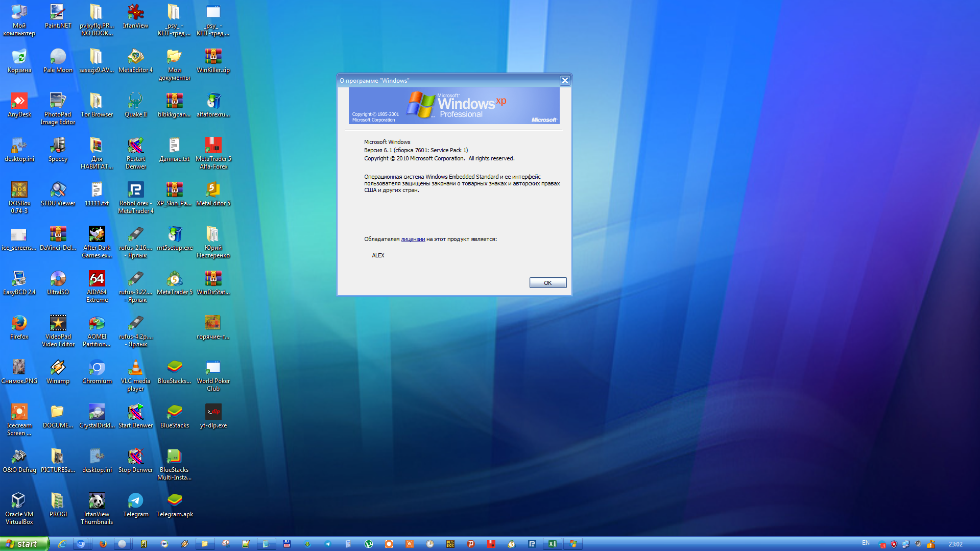This screenshot has height=551, width=980.
Task: Select the yt-dlp.exe icon
Action: pyautogui.click(x=213, y=417)
